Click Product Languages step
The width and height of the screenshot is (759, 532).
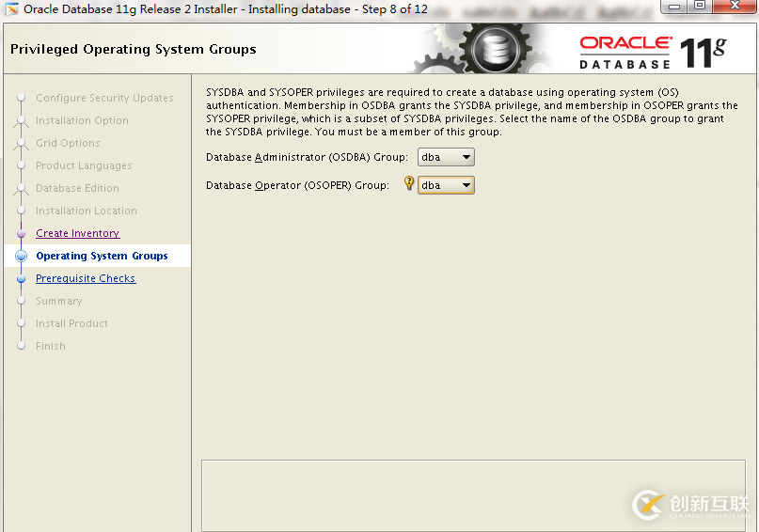pos(84,165)
